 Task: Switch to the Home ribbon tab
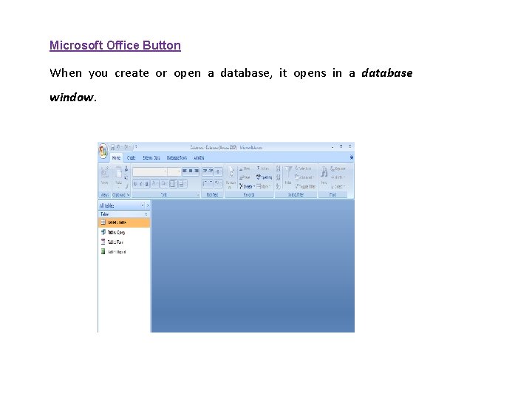[x=117, y=158]
